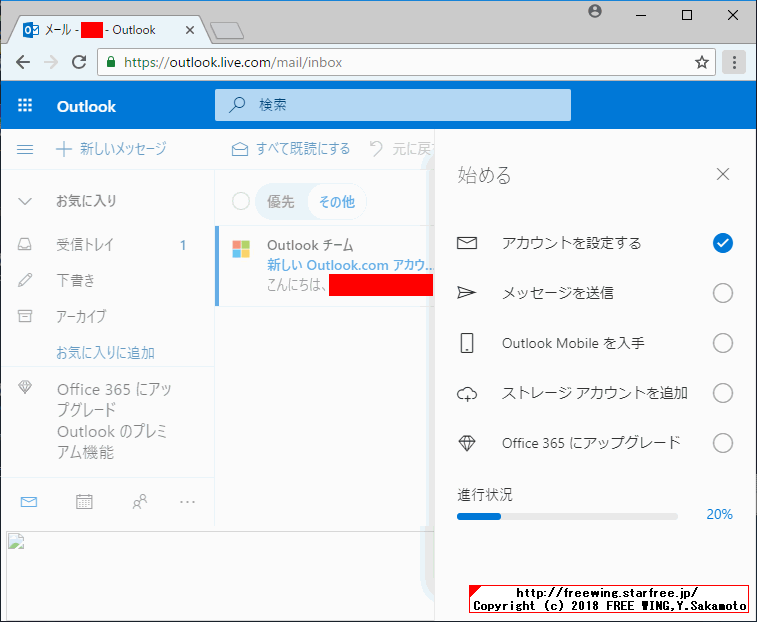The width and height of the screenshot is (757, 622).
Task: Open アーカイブ archive folder
Action: [108, 316]
